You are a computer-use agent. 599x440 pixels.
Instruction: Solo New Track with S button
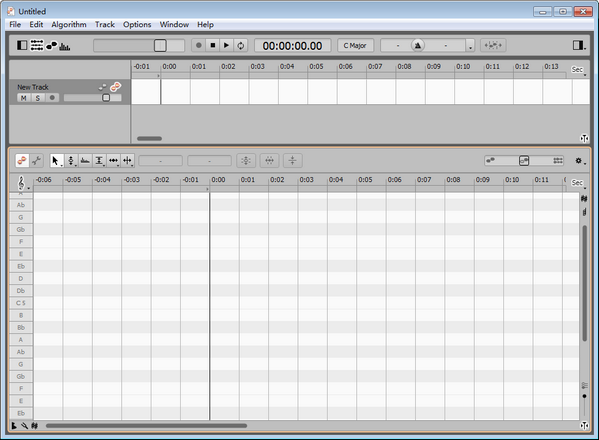click(x=38, y=98)
